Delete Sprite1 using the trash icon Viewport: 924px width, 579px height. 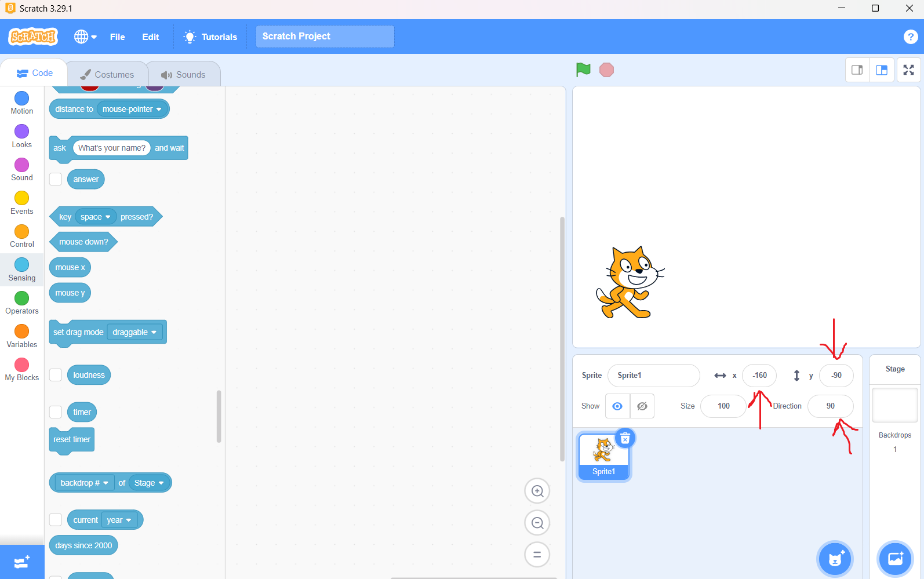pos(625,439)
